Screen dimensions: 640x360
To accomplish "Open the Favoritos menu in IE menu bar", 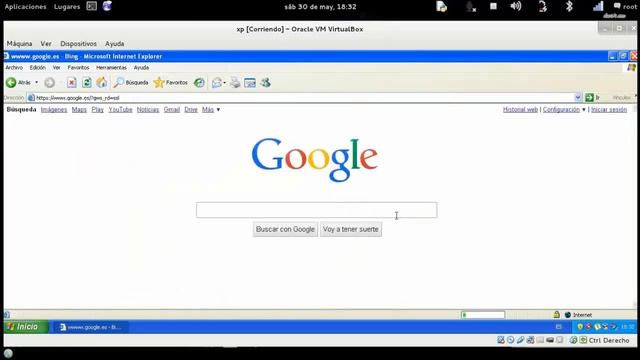I will pos(78,68).
